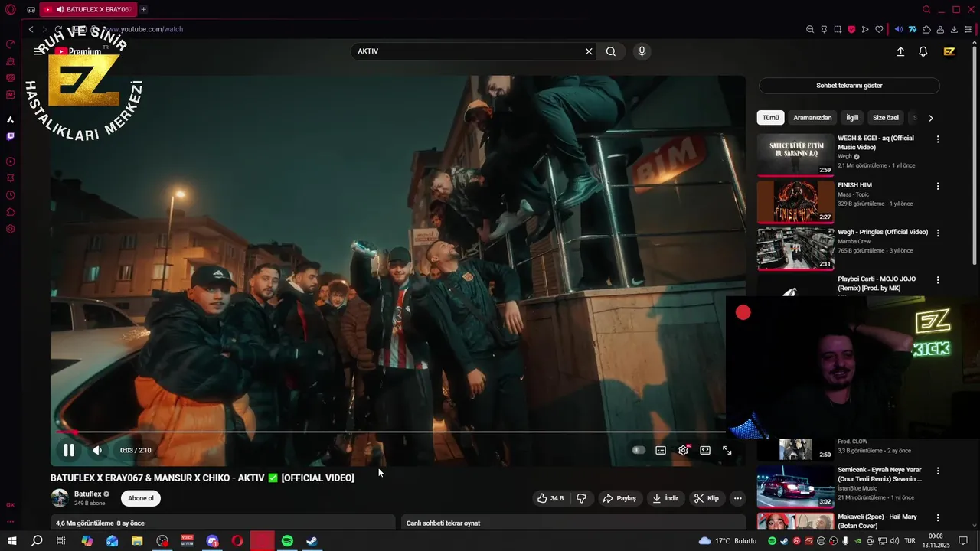
Task: Select the Size özel filter chip
Action: (886, 118)
